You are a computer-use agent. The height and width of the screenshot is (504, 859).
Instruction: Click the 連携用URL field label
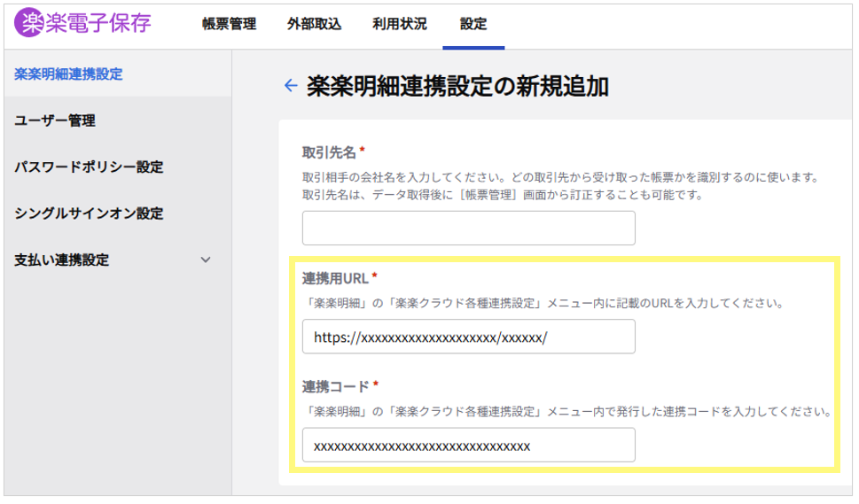point(334,279)
